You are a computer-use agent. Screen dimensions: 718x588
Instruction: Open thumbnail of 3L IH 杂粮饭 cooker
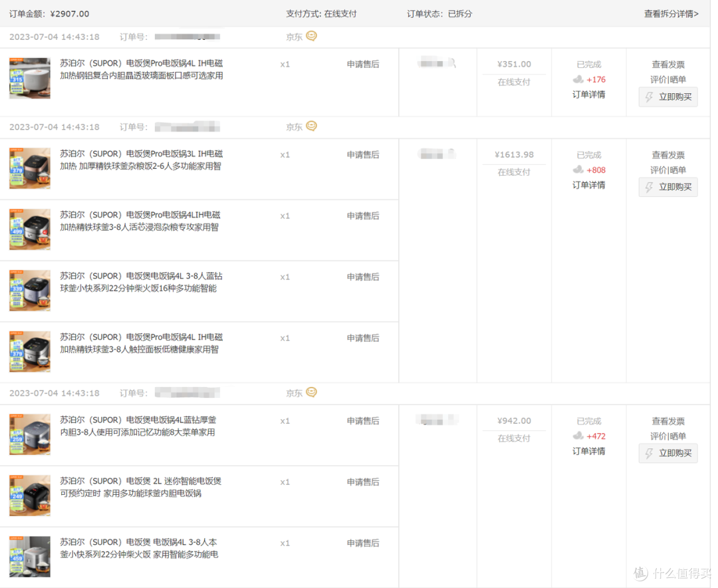pyautogui.click(x=30, y=168)
